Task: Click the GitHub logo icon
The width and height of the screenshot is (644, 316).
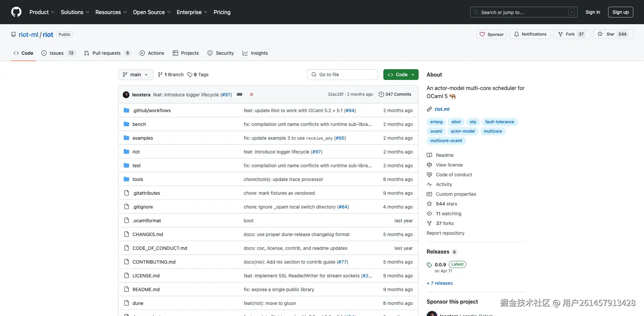Action: [16, 12]
